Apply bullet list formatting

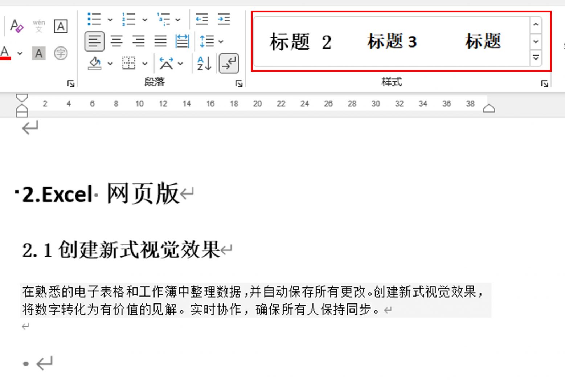pyautogui.click(x=94, y=19)
